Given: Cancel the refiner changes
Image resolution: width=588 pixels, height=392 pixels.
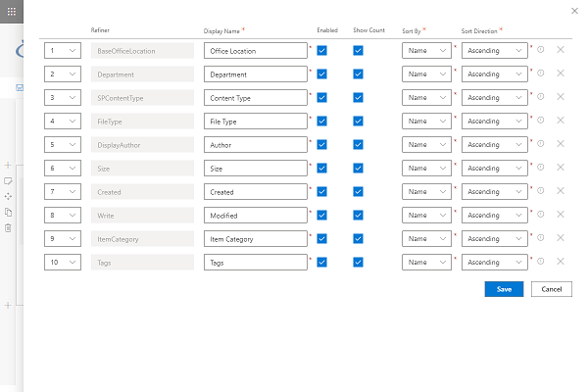Looking at the screenshot, I should point(552,289).
